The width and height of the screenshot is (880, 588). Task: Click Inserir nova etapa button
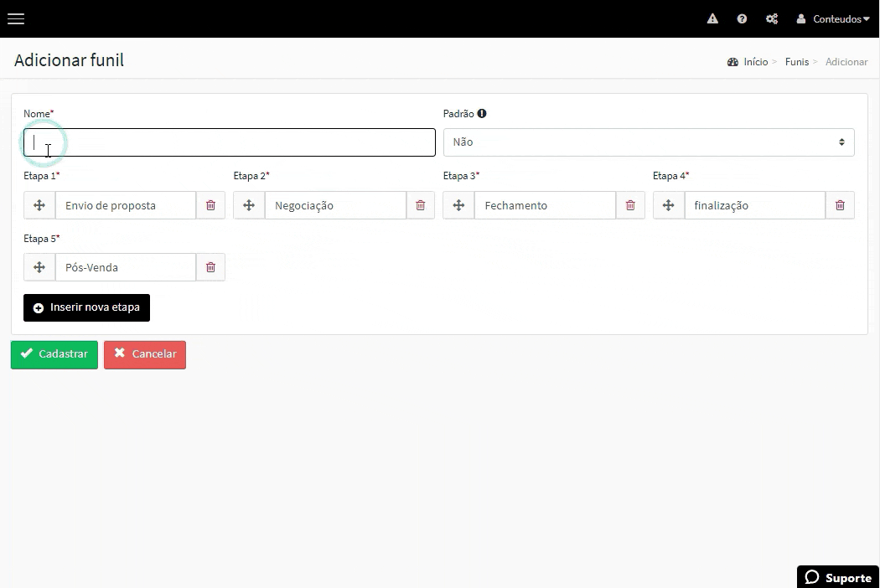[86, 307]
